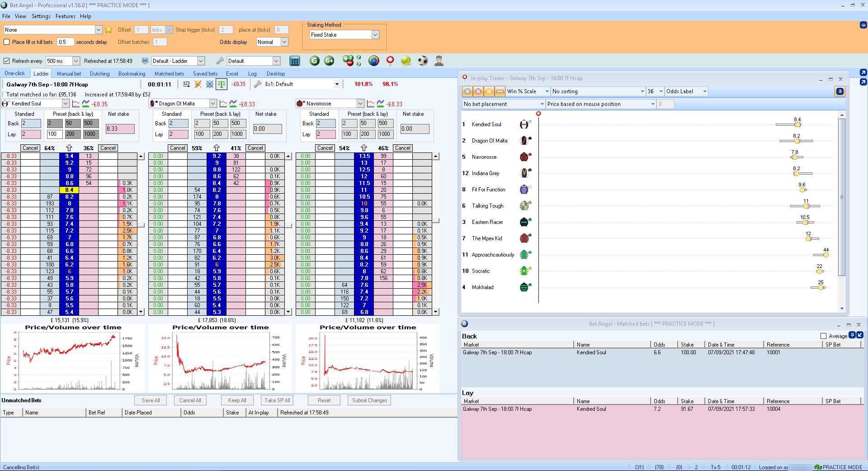
Task: Open price chart icon for Kendred Soul
Action: [x=76, y=104]
